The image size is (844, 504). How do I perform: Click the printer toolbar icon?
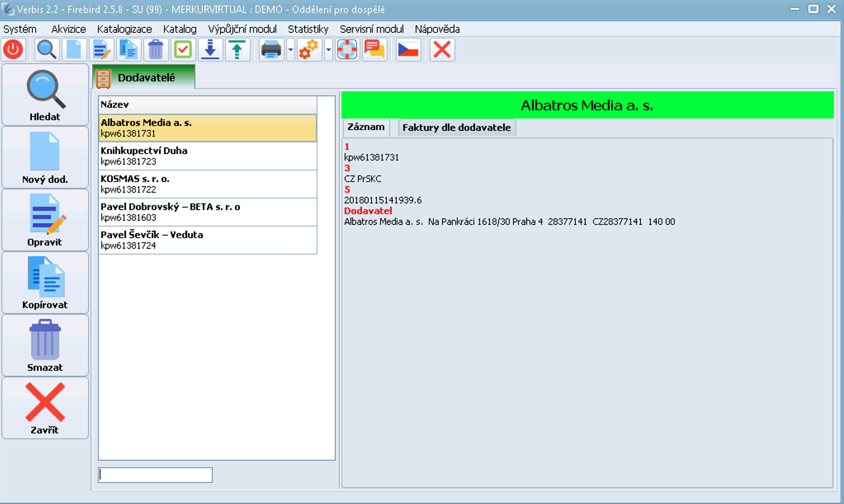pos(271,49)
